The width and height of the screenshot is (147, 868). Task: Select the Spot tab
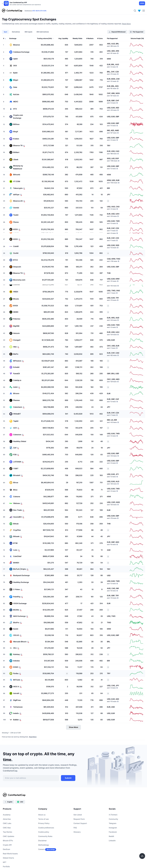pos(5,32)
